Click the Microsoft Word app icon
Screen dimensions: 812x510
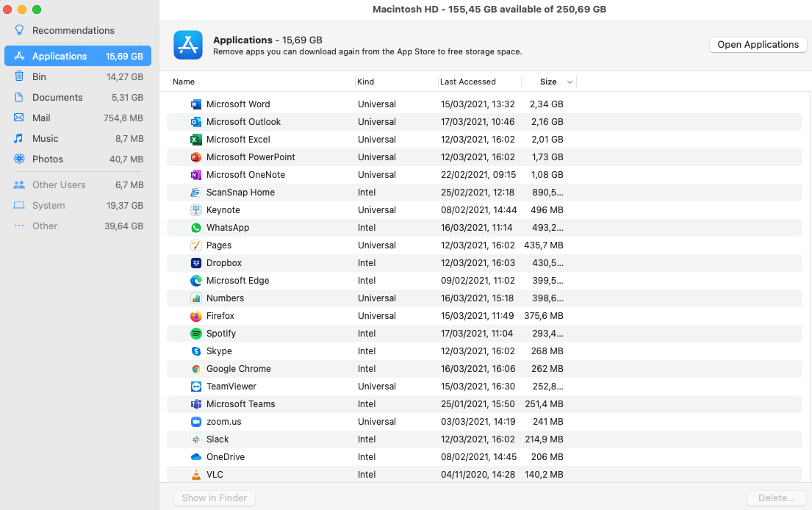point(195,104)
